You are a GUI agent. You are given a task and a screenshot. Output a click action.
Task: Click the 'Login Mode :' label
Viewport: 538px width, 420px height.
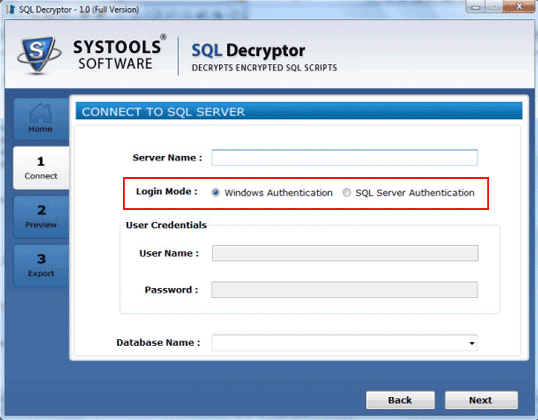click(167, 191)
